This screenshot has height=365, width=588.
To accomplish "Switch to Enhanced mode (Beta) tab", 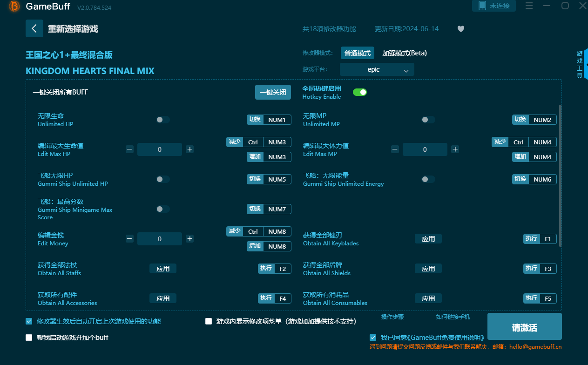I will point(405,53).
